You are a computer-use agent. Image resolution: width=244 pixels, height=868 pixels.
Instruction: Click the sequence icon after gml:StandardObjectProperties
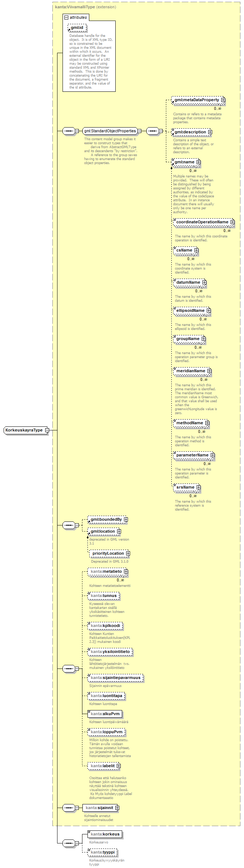pos(153,131)
